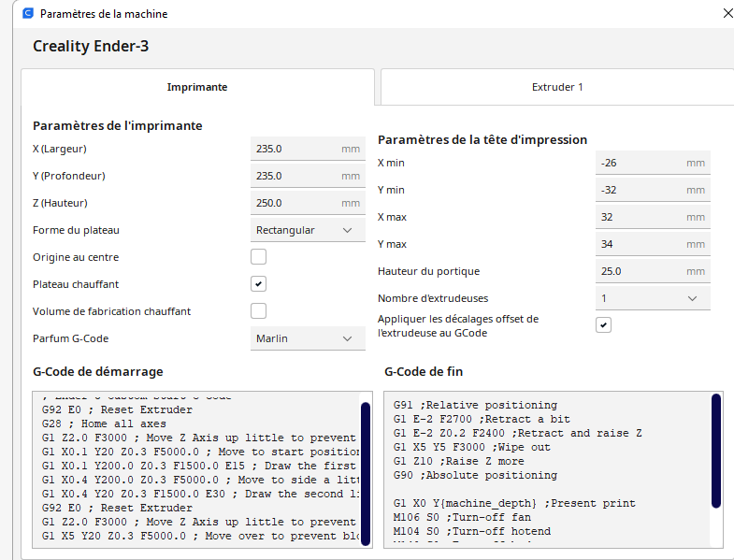The height and width of the screenshot is (560, 734).
Task: Click the Creality Ender-3 heading
Action: [x=91, y=46]
